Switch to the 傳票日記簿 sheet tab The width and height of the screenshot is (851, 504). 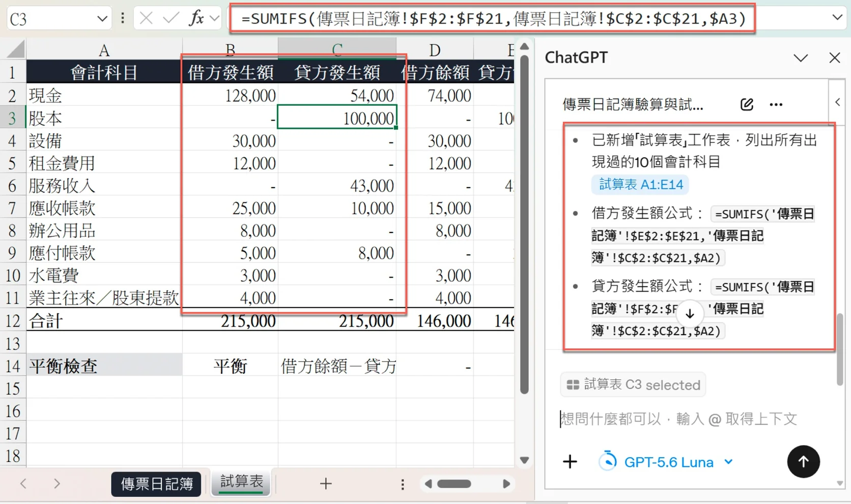pyautogui.click(x=156, y=484)
